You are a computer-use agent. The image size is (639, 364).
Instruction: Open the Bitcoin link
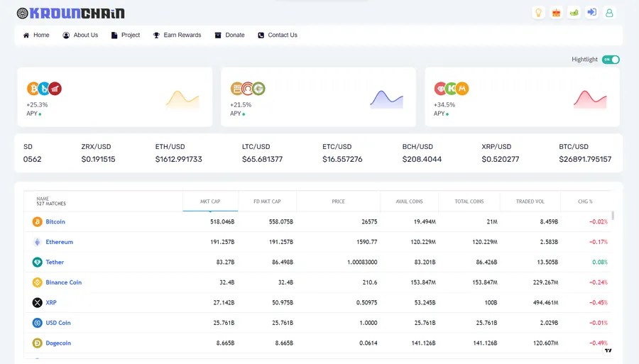55,221
